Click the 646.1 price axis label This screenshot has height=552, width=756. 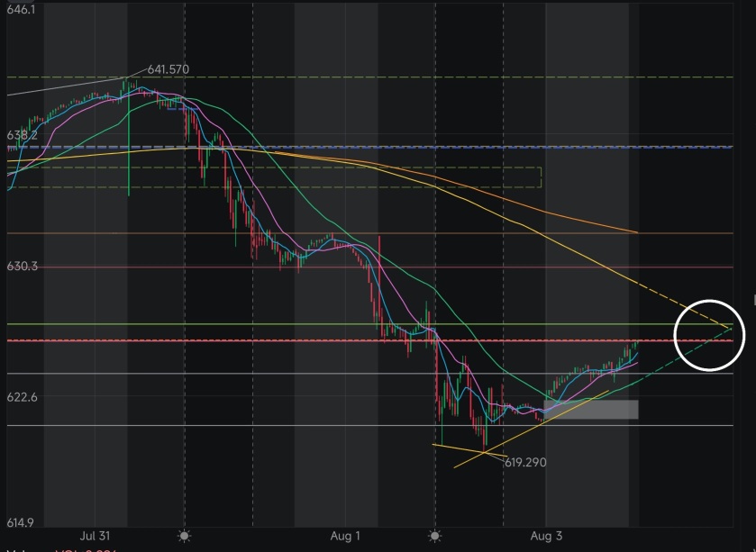pyautogui.click(x=22, y=10)
